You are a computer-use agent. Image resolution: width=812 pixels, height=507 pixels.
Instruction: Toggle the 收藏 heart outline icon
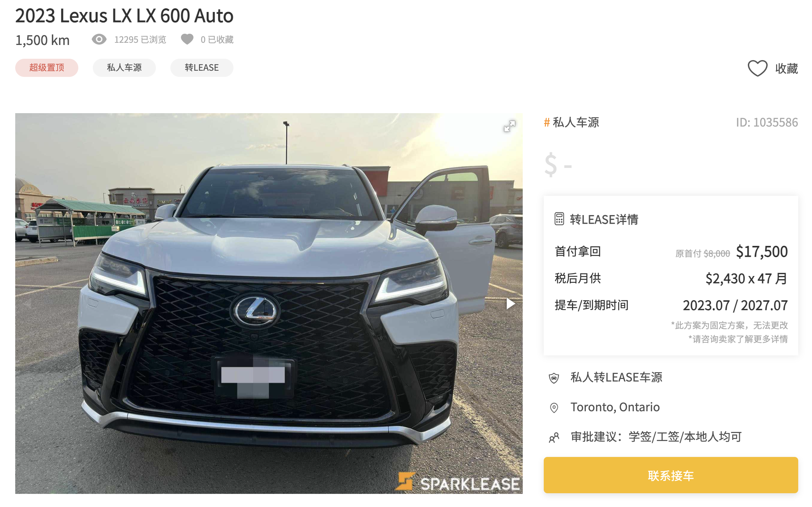pyautogui.click(x=758, y=68)
